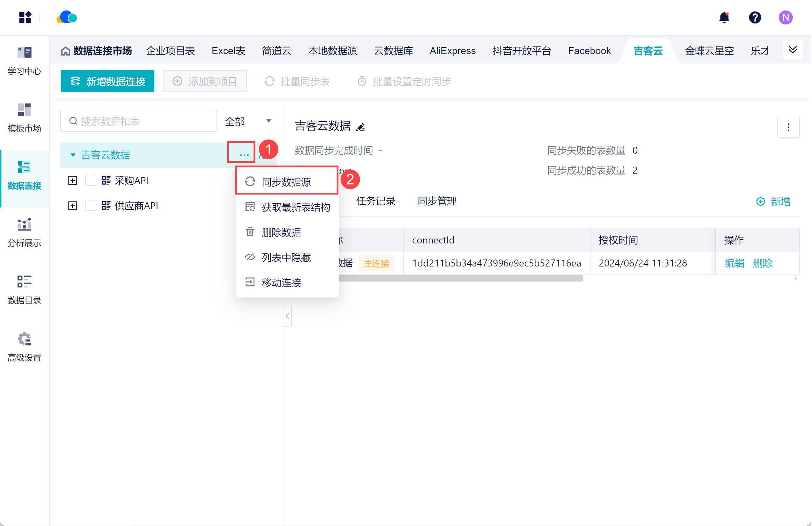Select 同步数据源 from the context menu
The image size is (812, 526).
[x=286, y=182]
